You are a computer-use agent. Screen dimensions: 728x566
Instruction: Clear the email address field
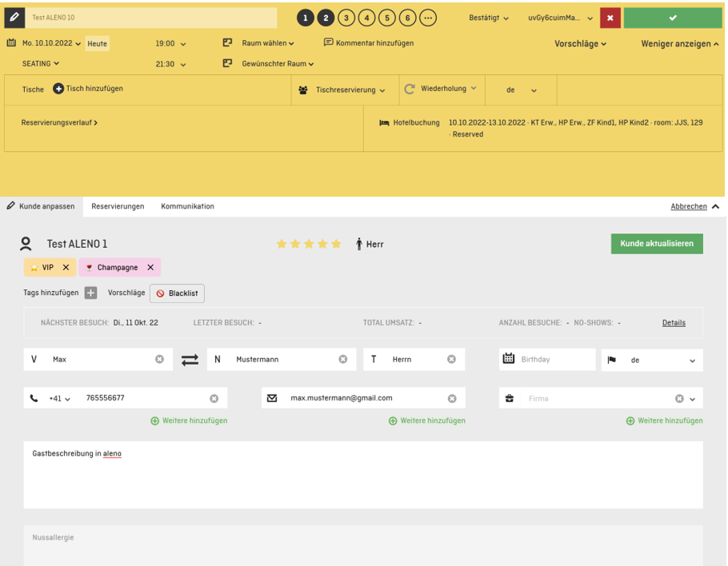tap(452, 398)
